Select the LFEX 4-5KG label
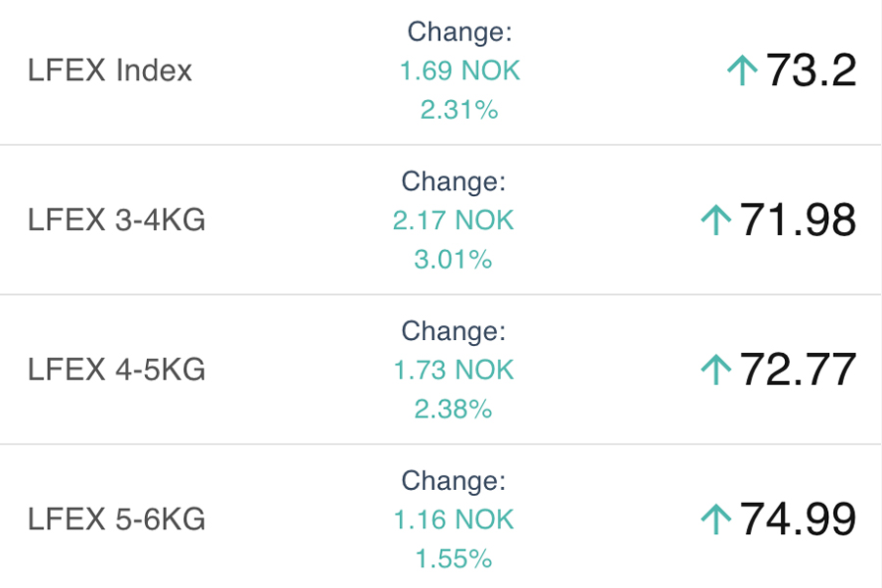 click(117, 369)
